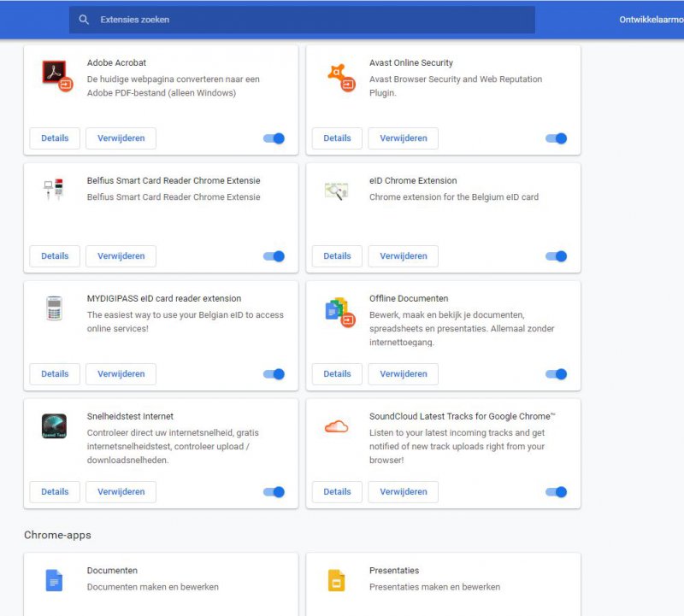
Task: Click the Documenten Chrome app icon
Action: click(54, 581)
